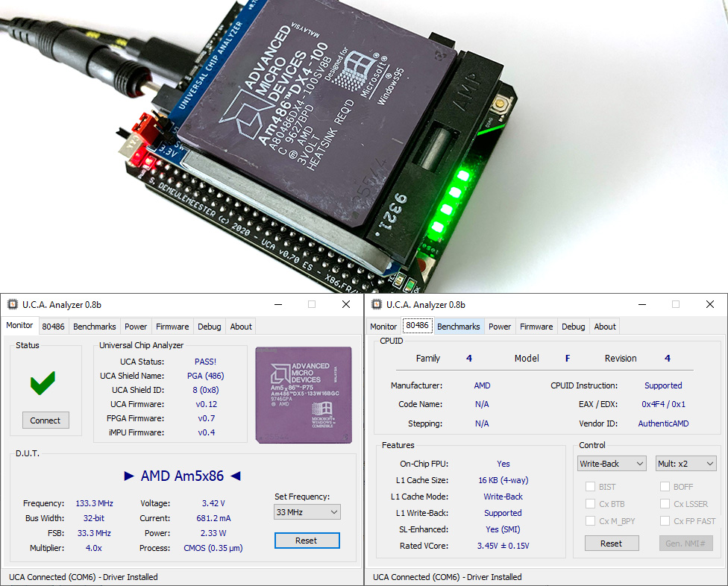Screen dimensions: 728x586
Task: Click the Voltage value "3.42 V"
Action: [213, 503]
